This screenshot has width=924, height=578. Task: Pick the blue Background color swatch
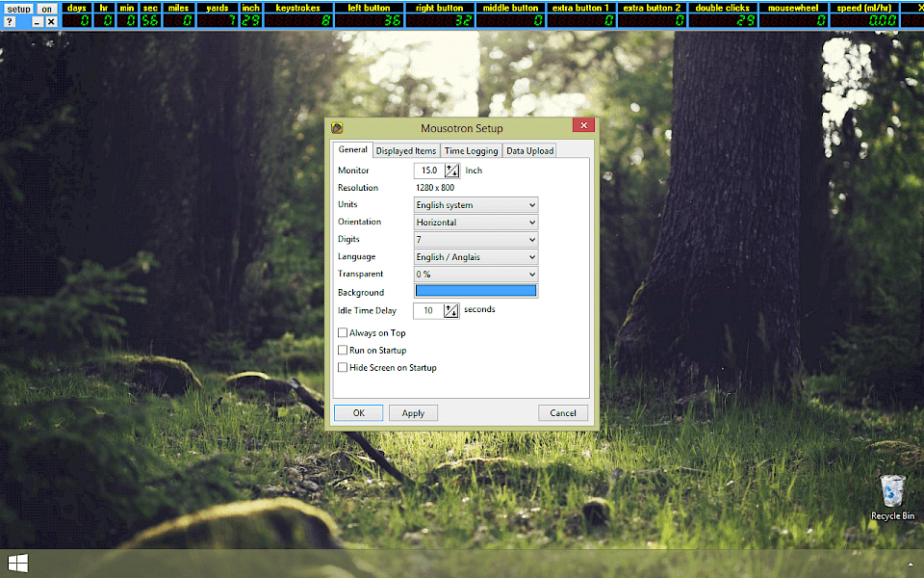pos(475,291)
